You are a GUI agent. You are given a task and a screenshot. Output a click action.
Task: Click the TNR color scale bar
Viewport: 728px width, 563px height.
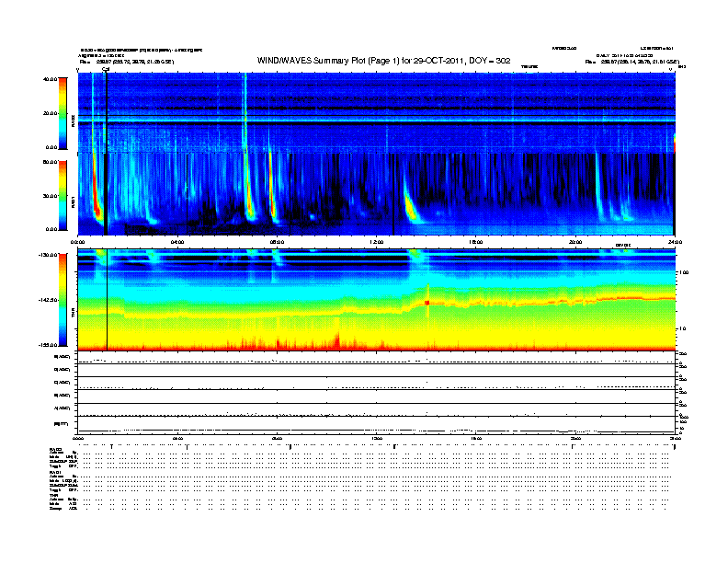63,300
